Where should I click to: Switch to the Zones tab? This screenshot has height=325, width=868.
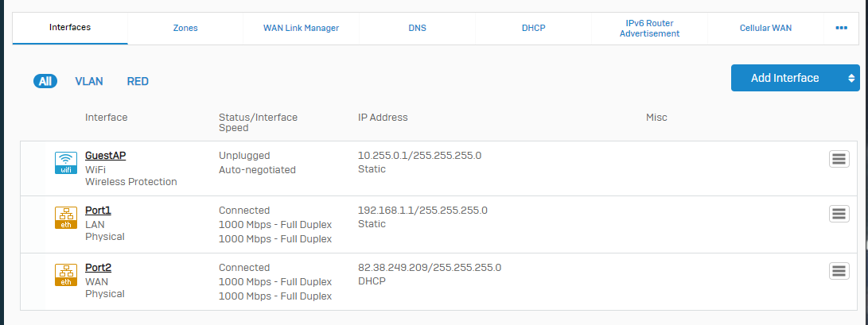[185, 28]
